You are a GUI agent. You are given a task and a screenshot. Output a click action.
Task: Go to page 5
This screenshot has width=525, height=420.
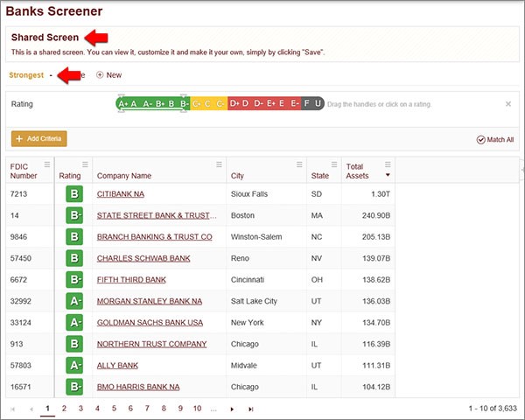[x=114, y=408]
